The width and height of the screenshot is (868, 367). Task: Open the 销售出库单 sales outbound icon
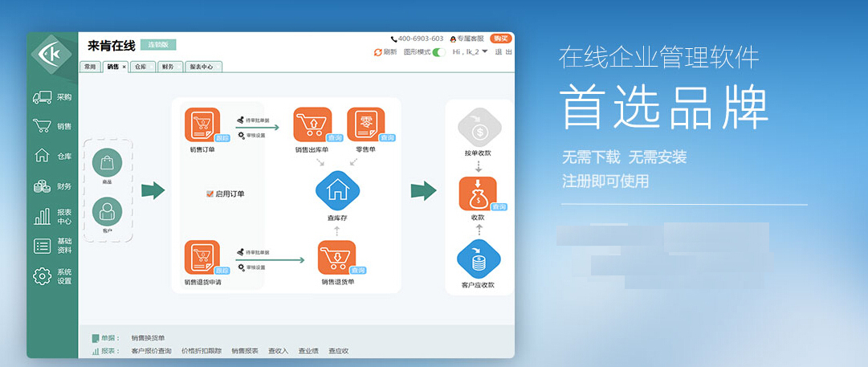click(x=312, y=125)
